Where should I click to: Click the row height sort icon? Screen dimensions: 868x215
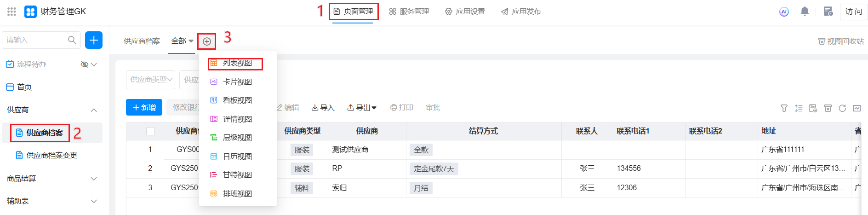pyautogui.click(x=799, y=108)
